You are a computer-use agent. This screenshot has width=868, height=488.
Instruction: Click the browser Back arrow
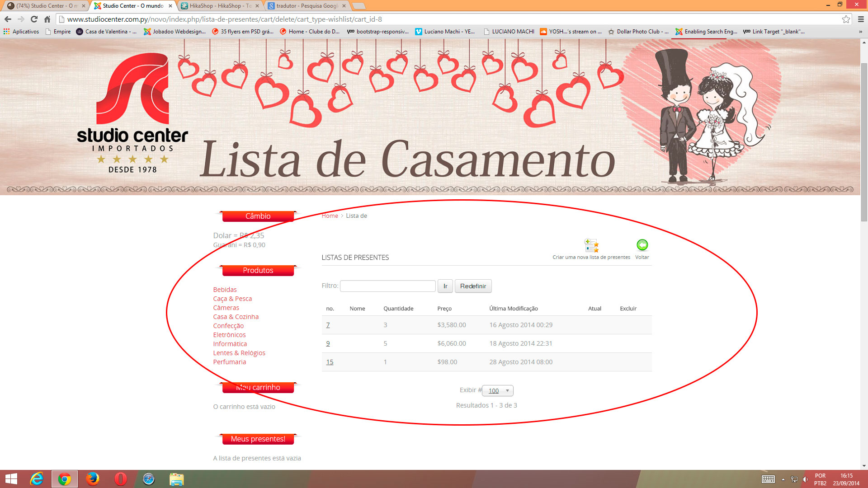point(8,19)
